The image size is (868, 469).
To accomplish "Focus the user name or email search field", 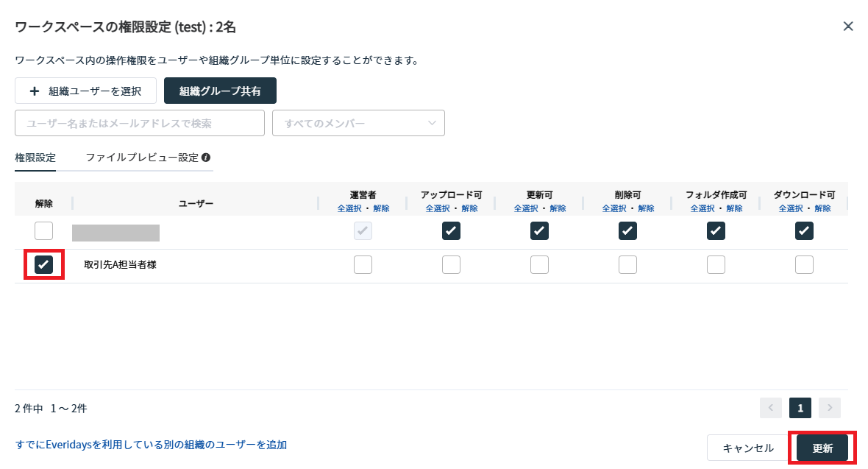I will [140, 123].
